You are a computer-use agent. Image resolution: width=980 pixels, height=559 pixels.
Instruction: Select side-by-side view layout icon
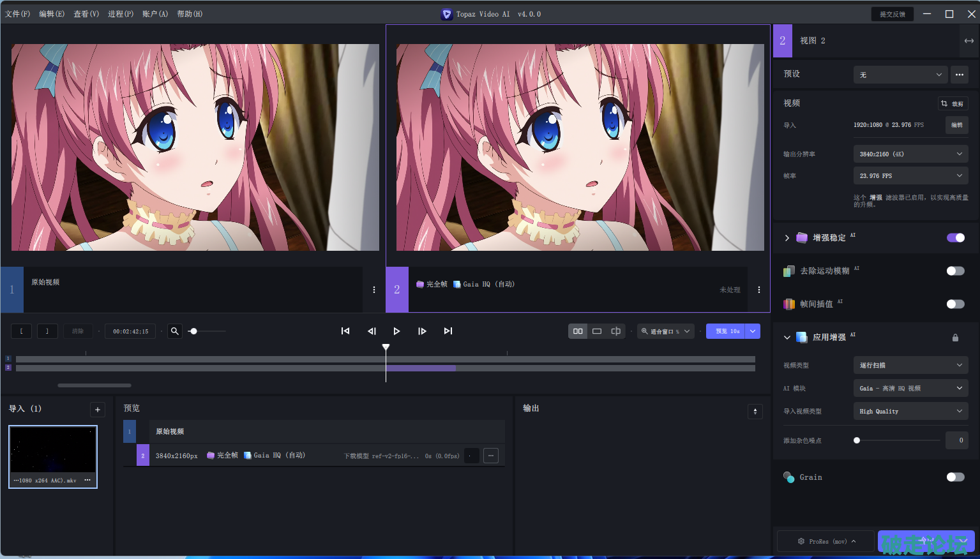coord(578,331)
